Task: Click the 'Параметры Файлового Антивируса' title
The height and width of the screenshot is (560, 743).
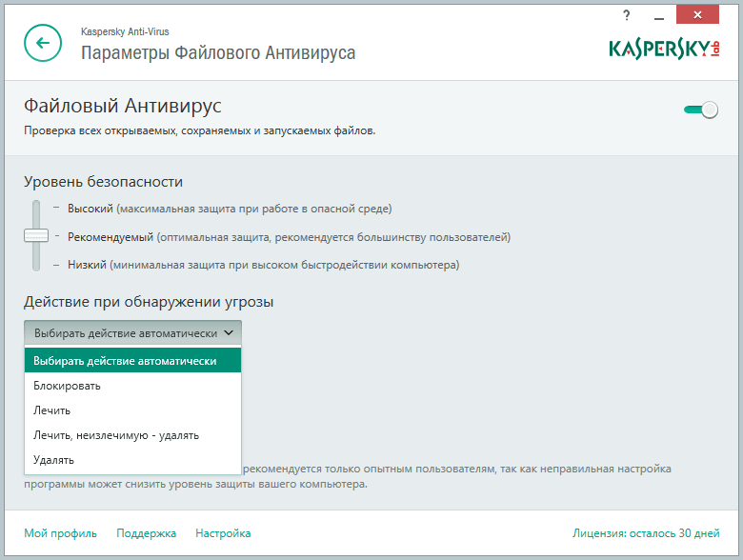Action: click(x=218, y=52)
